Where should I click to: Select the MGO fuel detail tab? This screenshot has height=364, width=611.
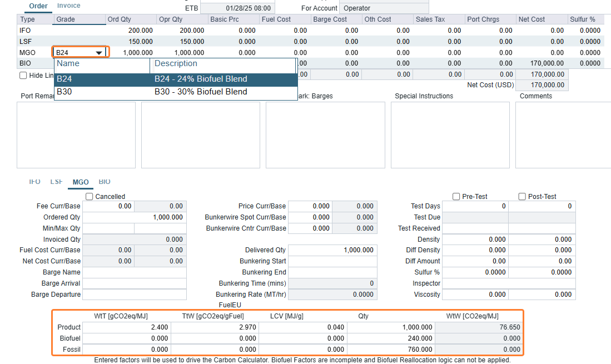pyautogui.click(x=81, y=182)
